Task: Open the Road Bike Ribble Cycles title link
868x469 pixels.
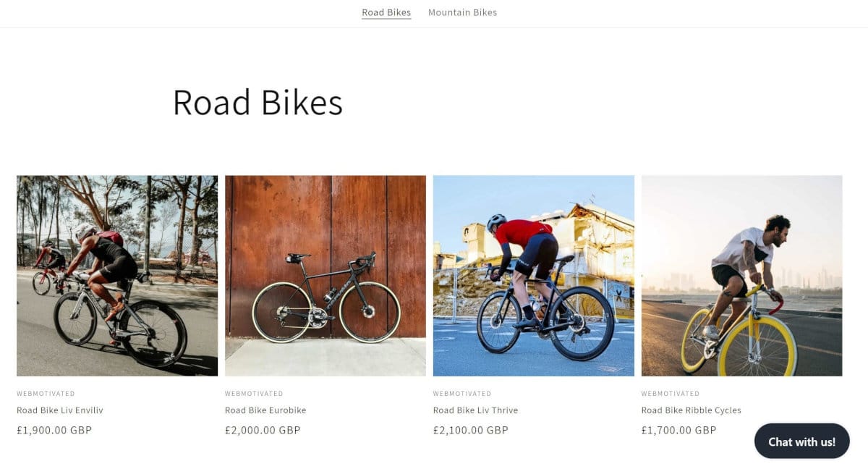Action: pos(691,410)
